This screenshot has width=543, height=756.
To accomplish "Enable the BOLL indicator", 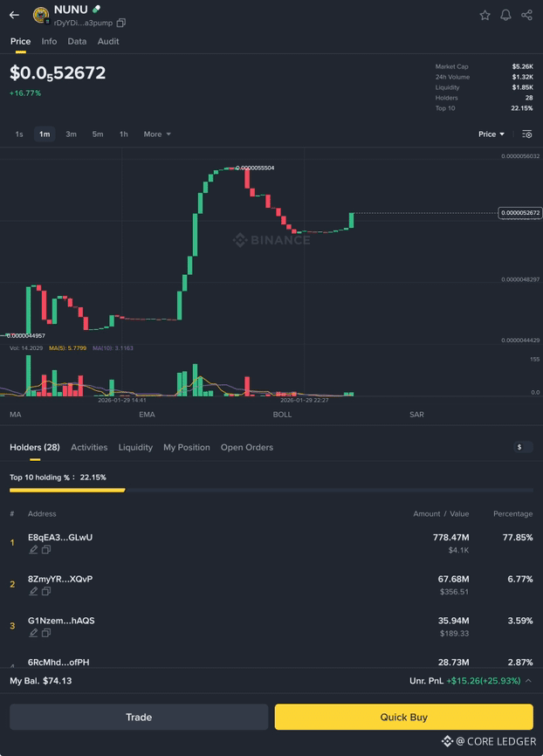I will tap(282, 414).
